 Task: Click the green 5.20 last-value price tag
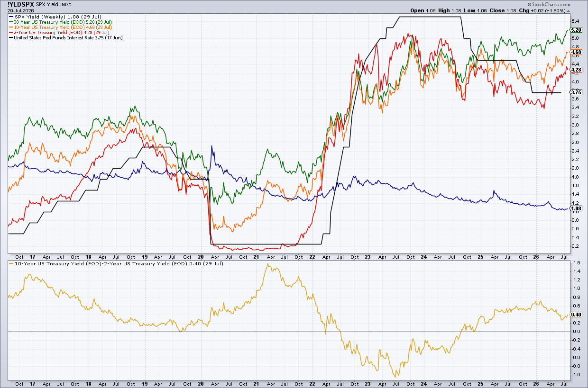[576, 30]
